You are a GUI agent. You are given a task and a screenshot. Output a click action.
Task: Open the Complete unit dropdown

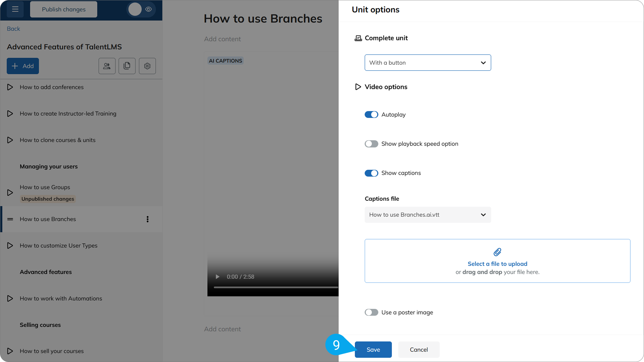(428, 63)
